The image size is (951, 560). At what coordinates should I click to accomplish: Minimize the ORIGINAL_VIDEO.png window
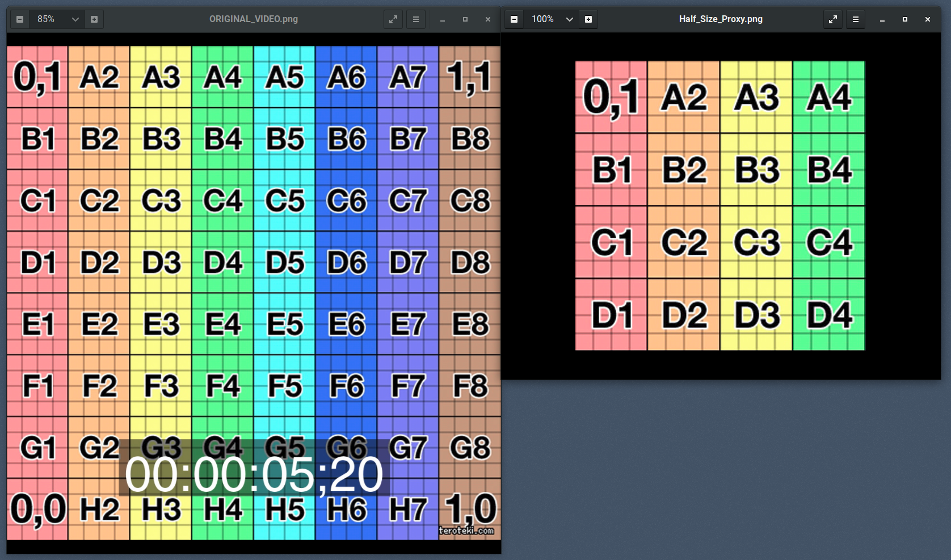pyautogui.click(x=443, y=19)
